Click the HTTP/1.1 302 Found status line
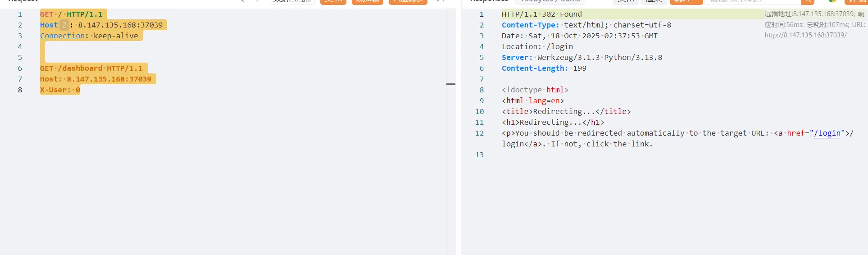Viewport: 868px width, 255px height. [541, 14]
